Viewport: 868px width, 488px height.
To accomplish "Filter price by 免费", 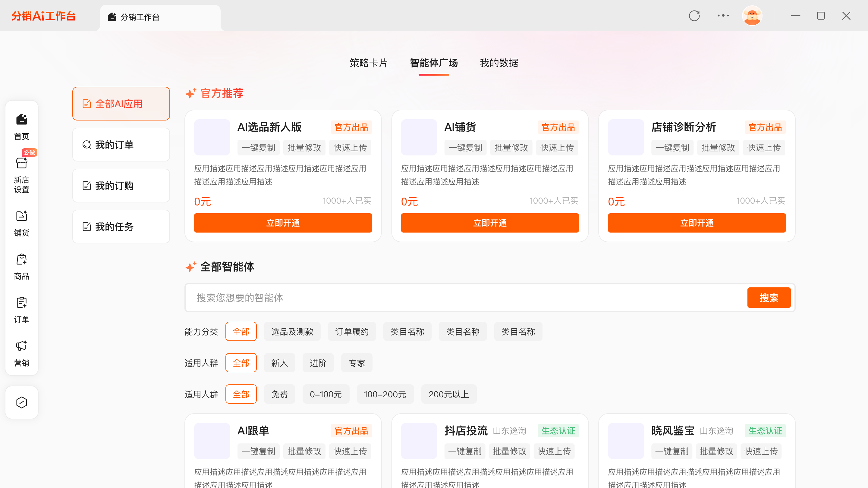I will tap(279, 394).
